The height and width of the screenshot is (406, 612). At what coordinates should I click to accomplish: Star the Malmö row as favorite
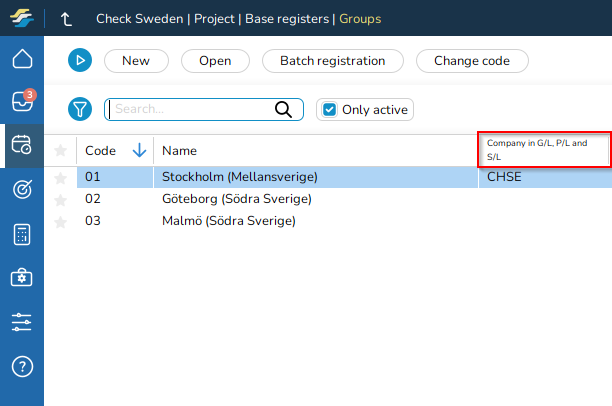[60, 221]
